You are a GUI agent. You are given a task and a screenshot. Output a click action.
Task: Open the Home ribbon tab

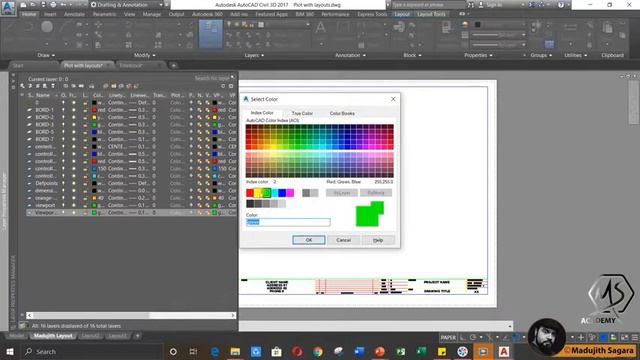click(x=29, y=14)
